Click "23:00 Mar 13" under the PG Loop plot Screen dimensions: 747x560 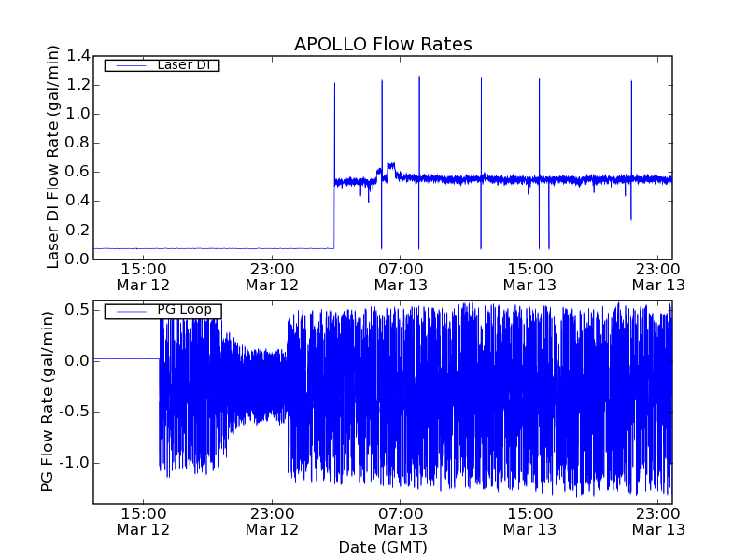658,522
